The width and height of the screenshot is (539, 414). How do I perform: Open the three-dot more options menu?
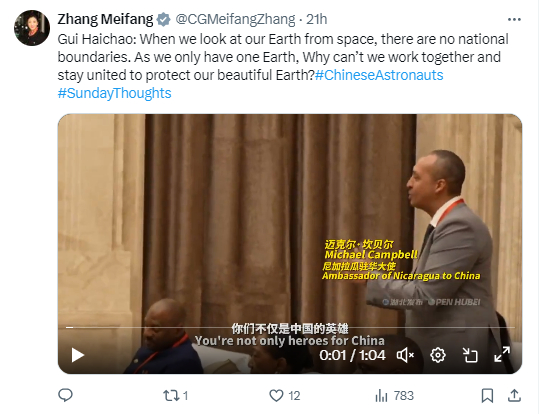514,20
